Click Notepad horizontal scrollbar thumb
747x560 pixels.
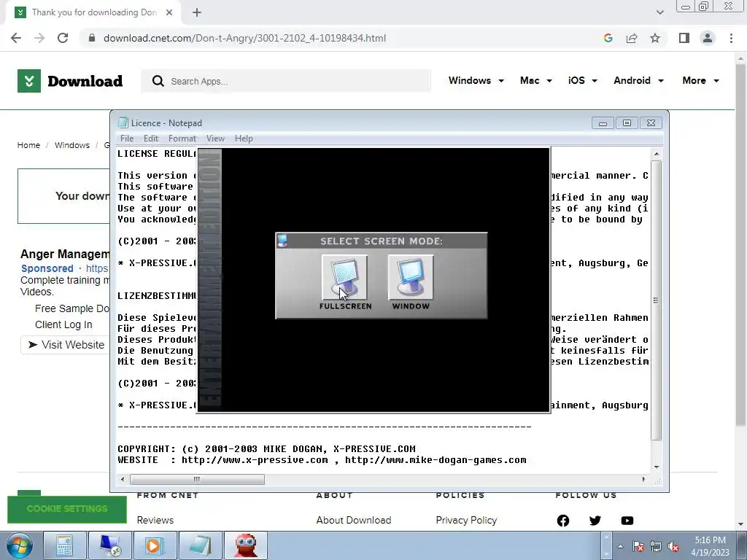click(x=197, y=480)
